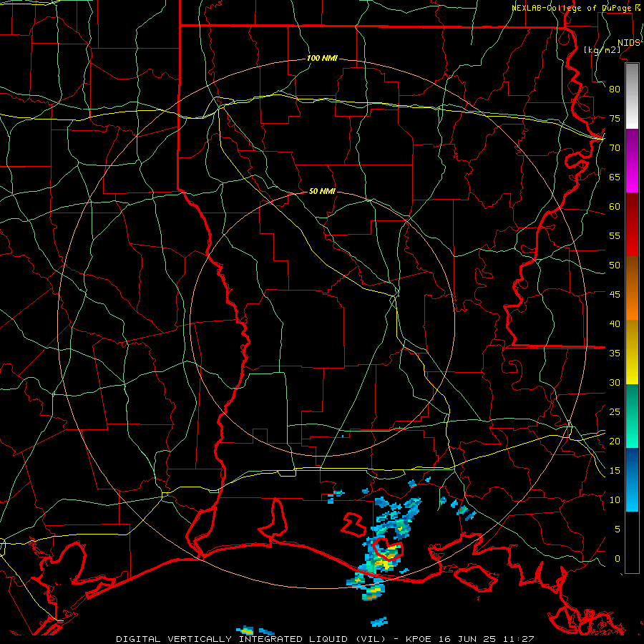
Task: Click the 5 value on color scale
Action: coord(618,530)
